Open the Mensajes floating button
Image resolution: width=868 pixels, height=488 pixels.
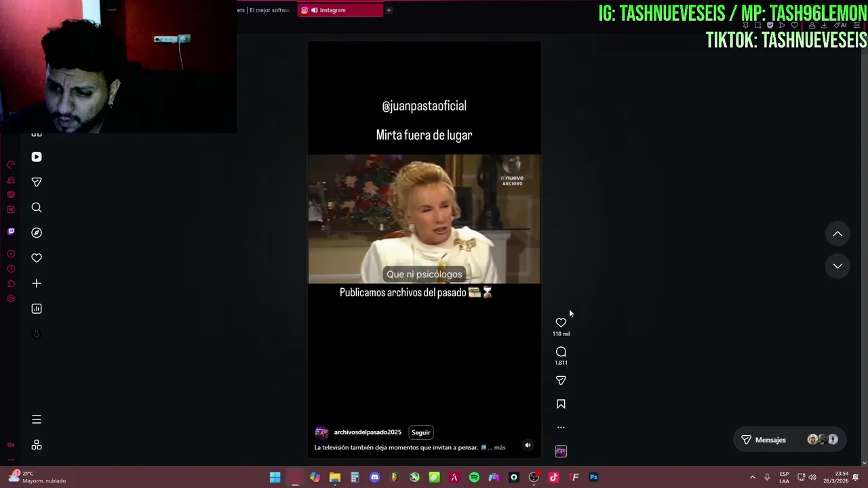[x=789, y=440]
